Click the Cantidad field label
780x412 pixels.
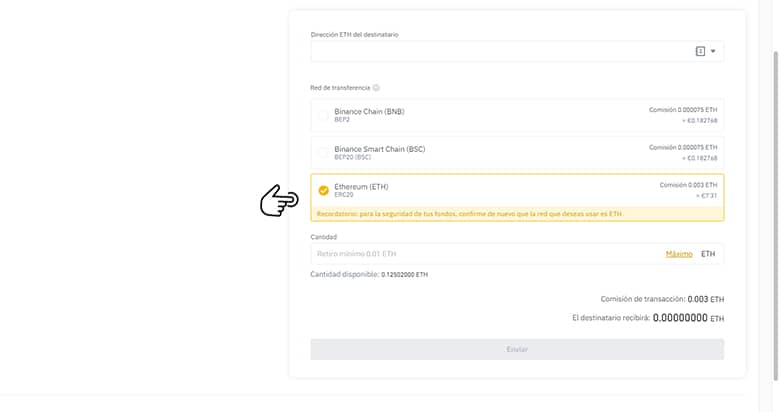click(323, 237)
